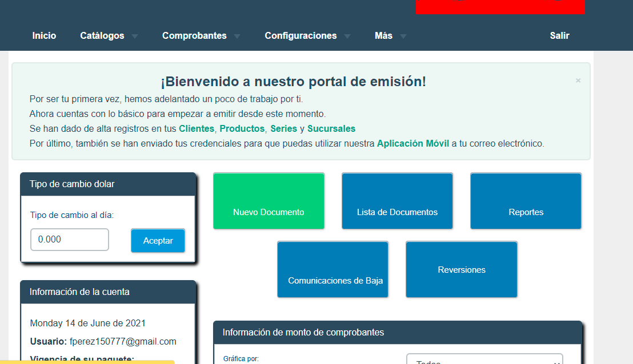The height and width of the screenshot is (364, 633).
Task: Open the Reversiones tile
Action: pyautogui.click(x=461, y=269)
